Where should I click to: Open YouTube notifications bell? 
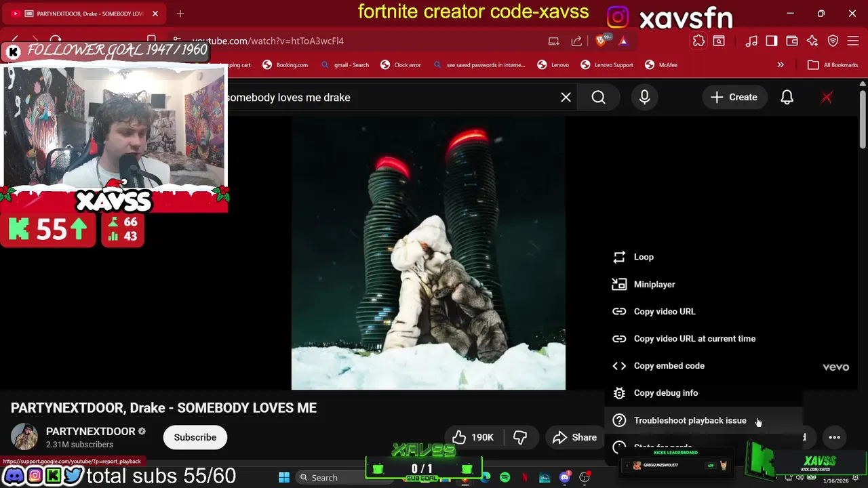(x=787, y=98)
